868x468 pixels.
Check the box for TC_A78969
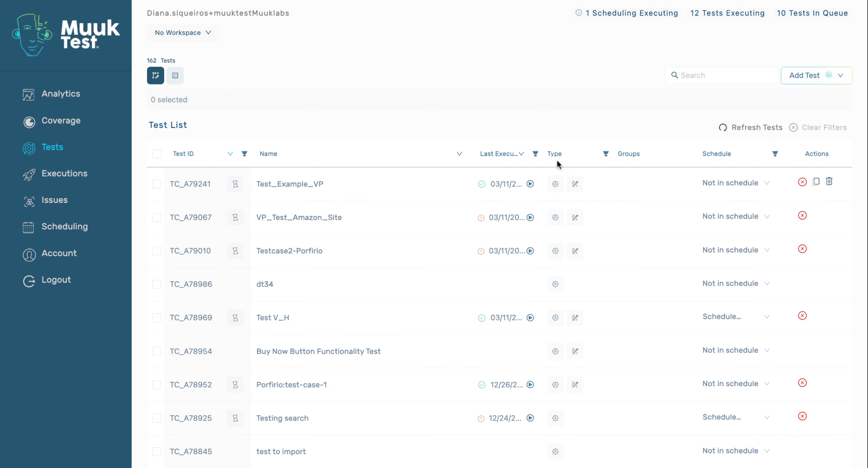pos(157,318)
